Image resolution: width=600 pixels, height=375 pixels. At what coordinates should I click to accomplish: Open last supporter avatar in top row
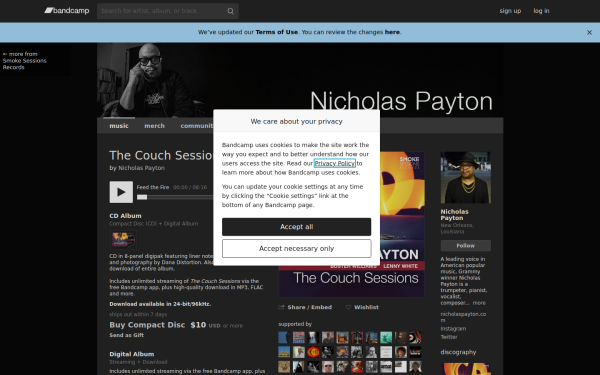tap(415, 338)
